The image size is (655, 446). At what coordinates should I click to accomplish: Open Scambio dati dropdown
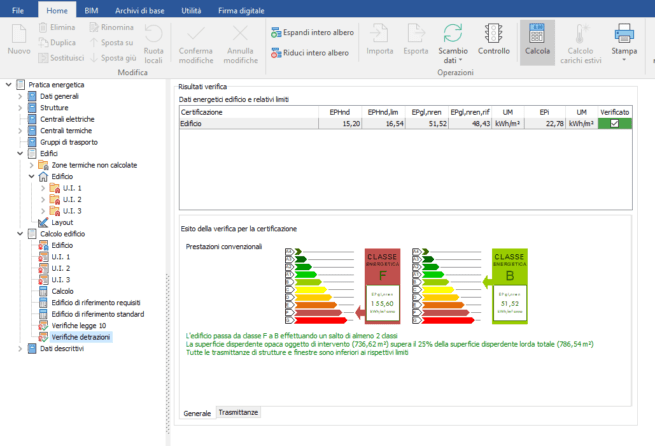tap(453, 44)
